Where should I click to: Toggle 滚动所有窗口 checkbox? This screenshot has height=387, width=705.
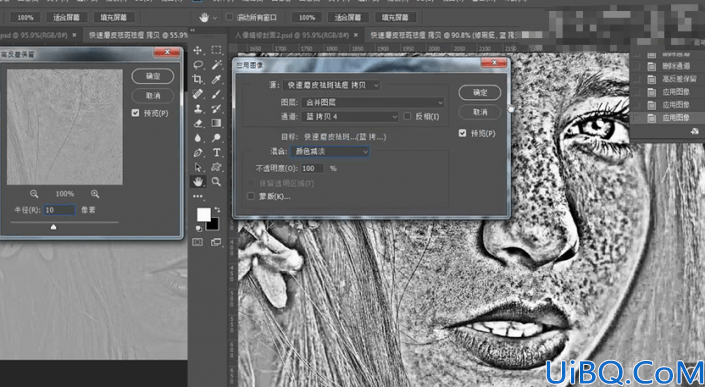pos(229,17)
